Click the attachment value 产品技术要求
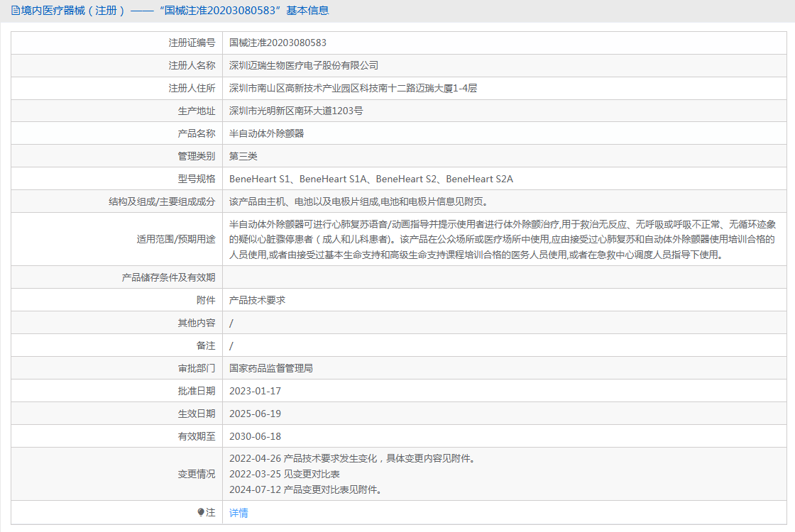The height and width of the screenshot is (532, 795). (258, 300)
